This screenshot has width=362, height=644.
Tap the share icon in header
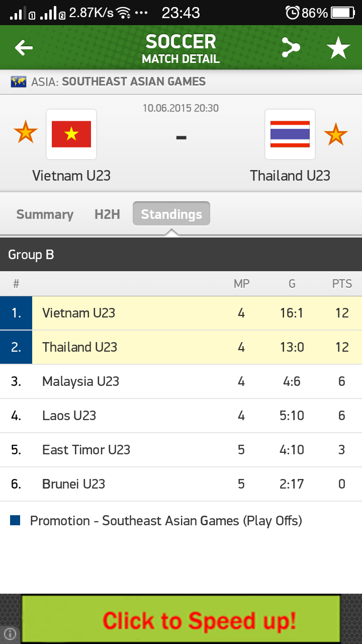(x=290, y=48)
